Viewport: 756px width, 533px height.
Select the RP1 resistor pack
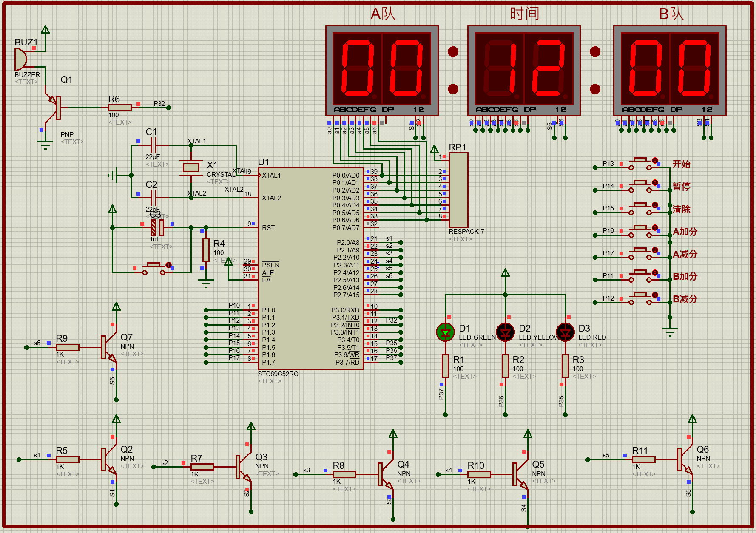[x=458, y=190]
